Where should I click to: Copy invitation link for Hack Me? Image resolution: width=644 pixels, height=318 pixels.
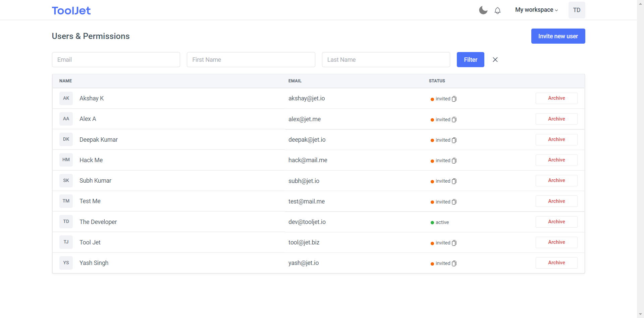454,161
